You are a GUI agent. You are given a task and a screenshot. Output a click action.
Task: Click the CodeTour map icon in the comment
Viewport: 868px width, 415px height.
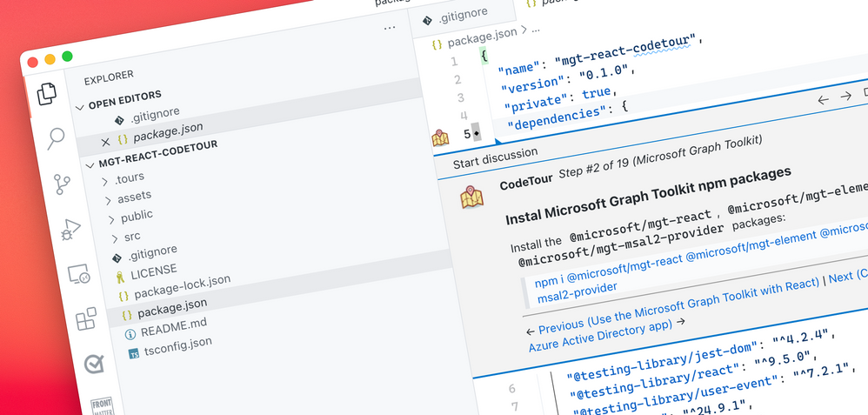point(471,197)
